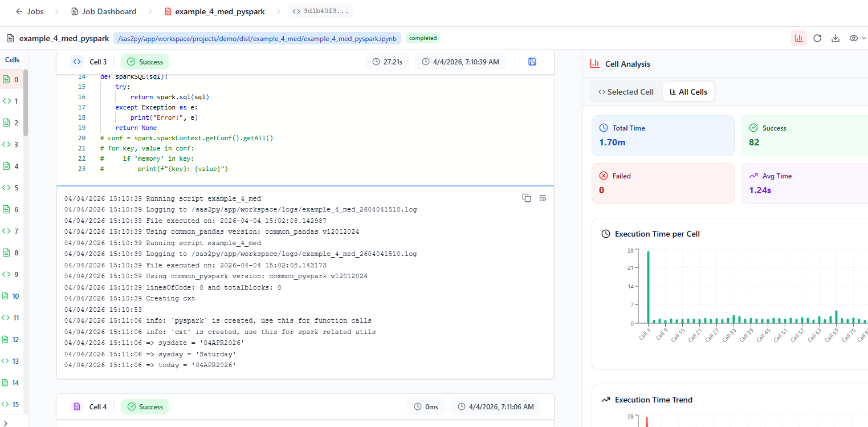Select cell 0 in the Cells list
The image size is (868, 427).
pos(11,79)
